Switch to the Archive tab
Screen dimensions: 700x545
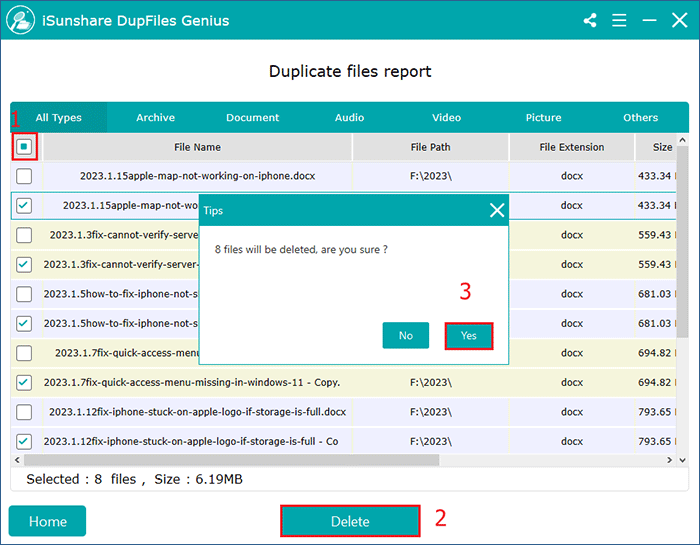tap(155, 117)
